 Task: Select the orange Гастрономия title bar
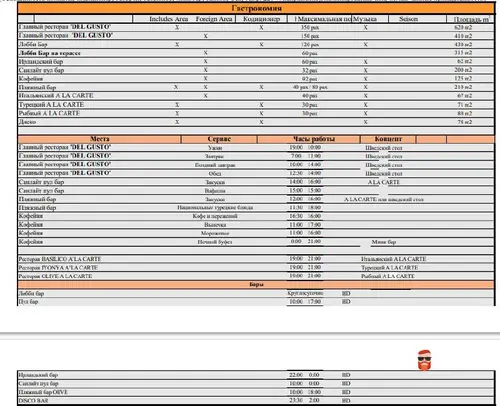tap(256, 8)
